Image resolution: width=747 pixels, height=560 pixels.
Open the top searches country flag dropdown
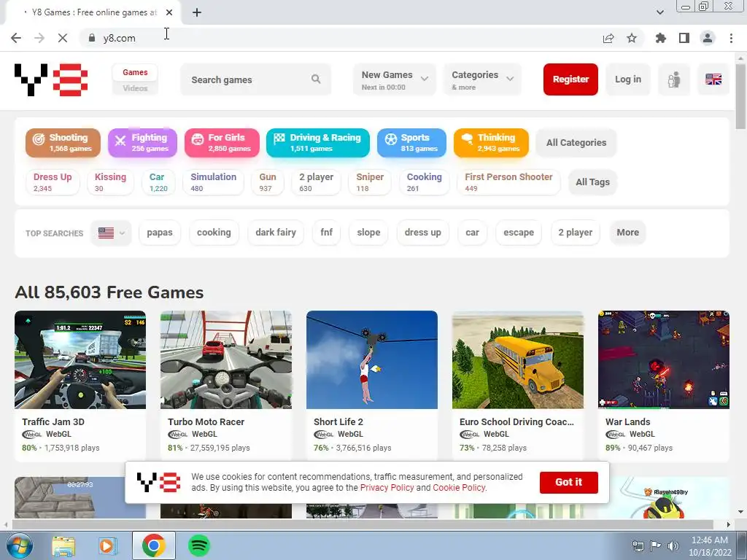[x=111, y=233]
